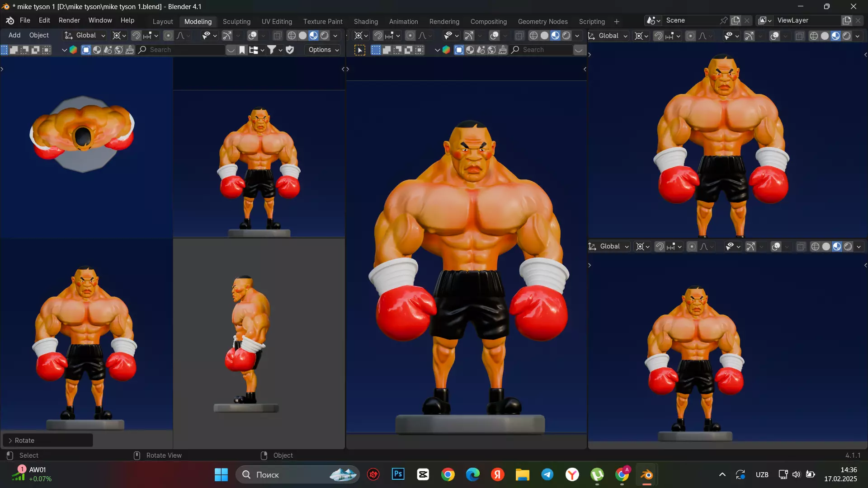Switch left viewport to rendered shading
Screen dimensions: 868x488
pyautogui.click(x=325, y=36)
